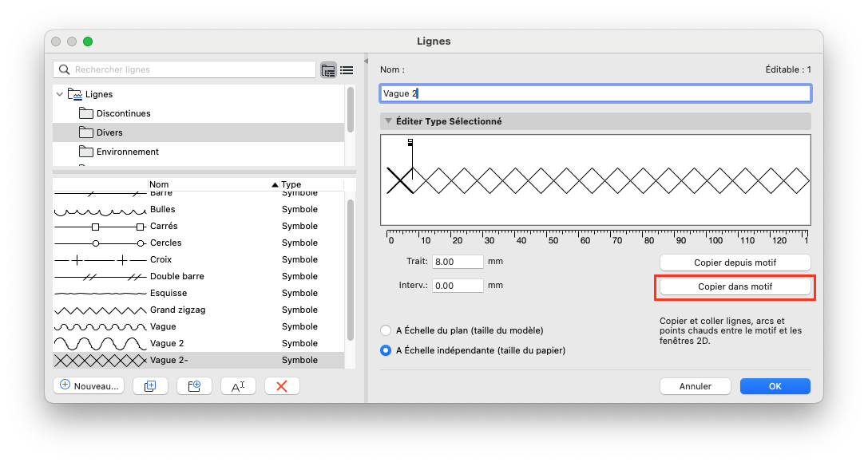
Task: Rename selected line type icon button
Action: (x=238, y=386)
